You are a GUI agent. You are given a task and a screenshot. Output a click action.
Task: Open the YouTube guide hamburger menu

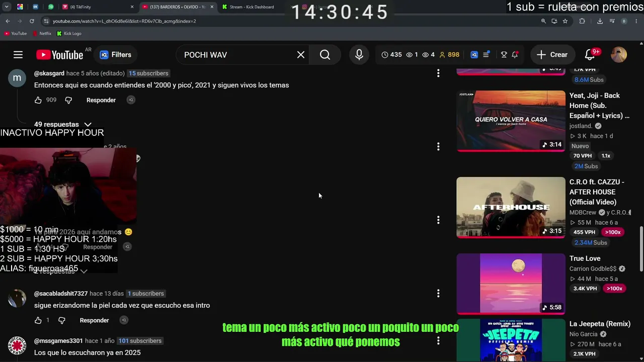coord(18,55)
